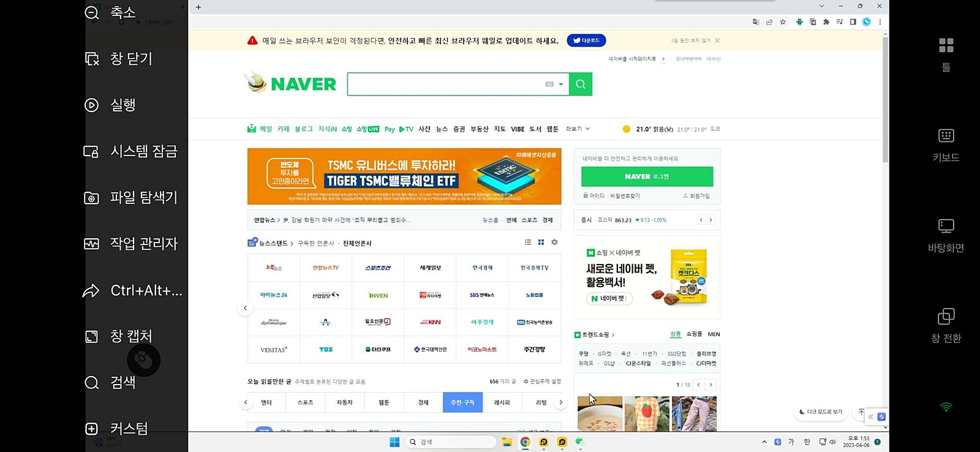The image size is (980, 452).
Task: Open File Explorer on Windows taskbar
Action: (507, 442)
